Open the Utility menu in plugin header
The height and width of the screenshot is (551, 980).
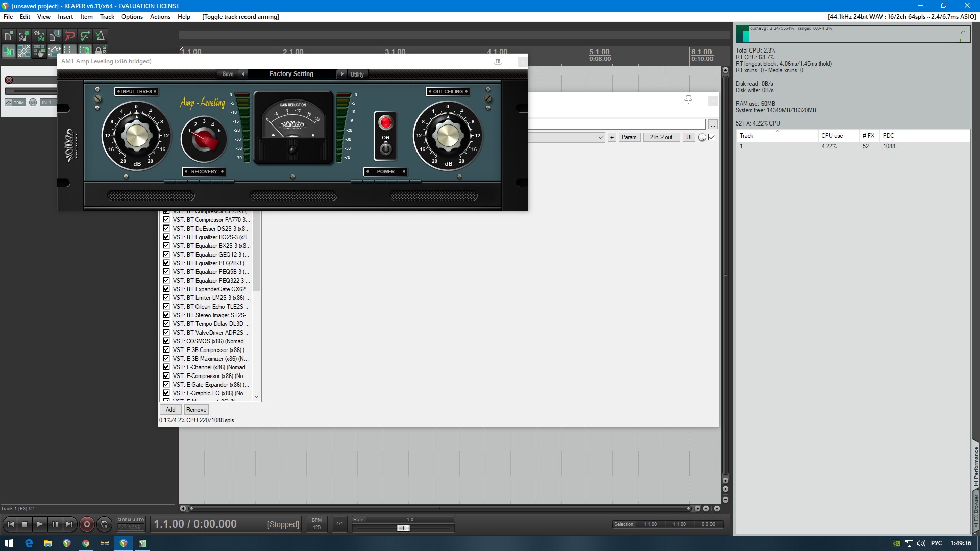click(357, 74)
